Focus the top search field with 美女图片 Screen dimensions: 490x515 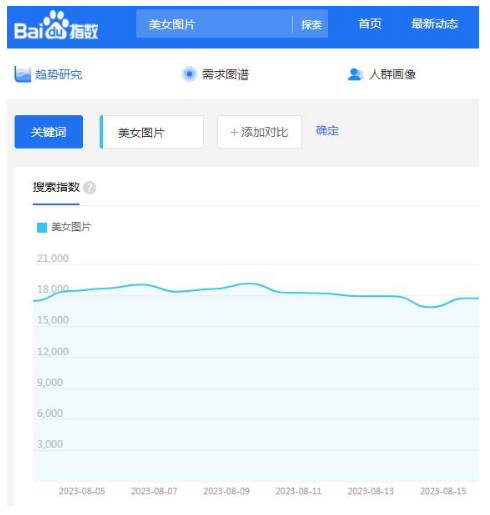[214, 24]
